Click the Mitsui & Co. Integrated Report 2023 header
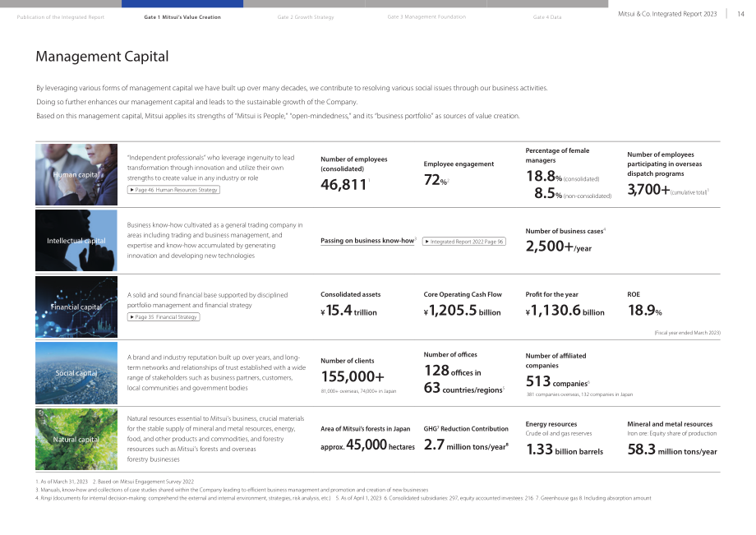Image resolution: width=756 pixels, height=535 pixels. [667, 14]
